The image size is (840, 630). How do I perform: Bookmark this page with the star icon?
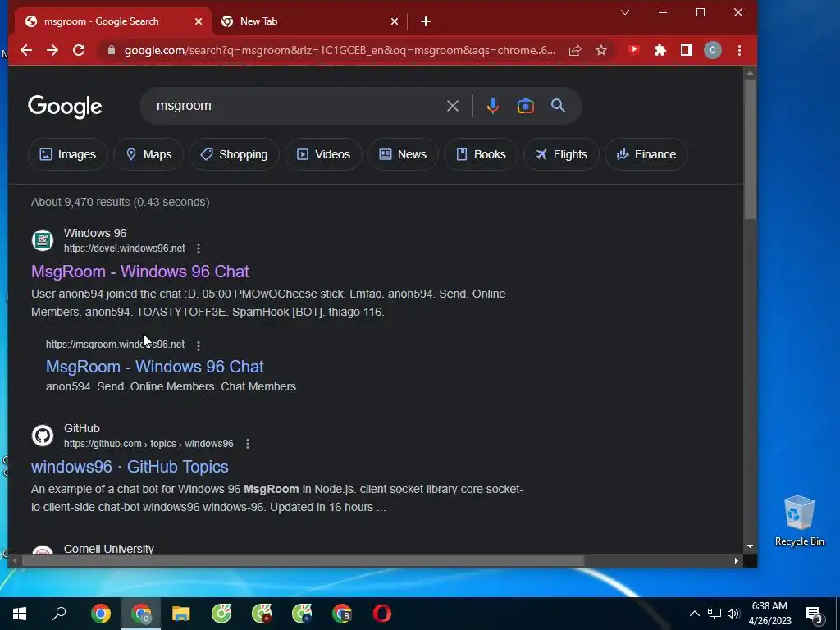coord(601,50)
